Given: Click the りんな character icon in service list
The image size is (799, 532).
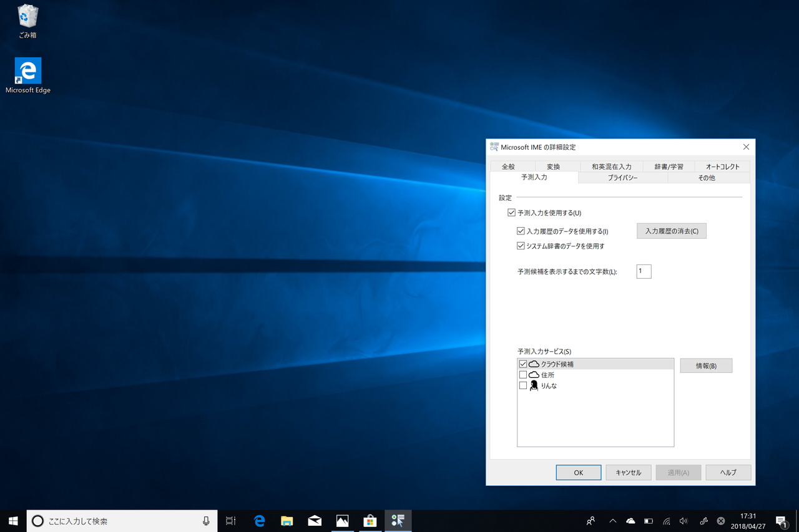Looking at the screenshot, I should click(x=534, y=385).
